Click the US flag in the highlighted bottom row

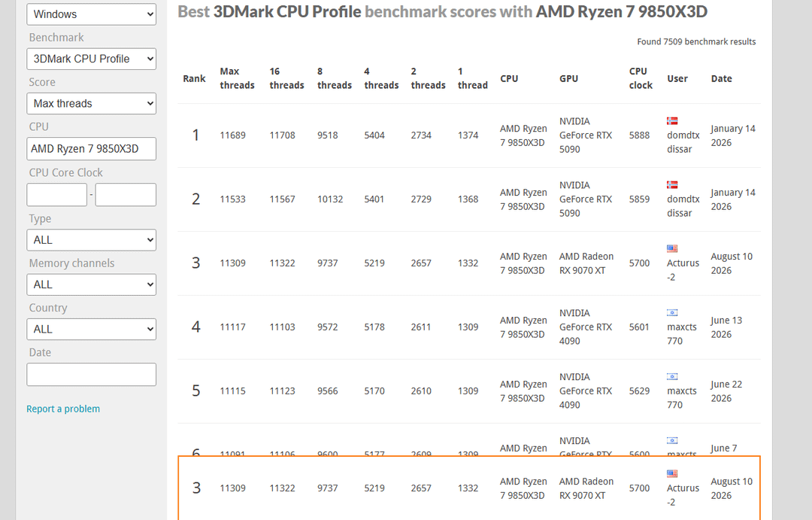[x=672, y=473]
